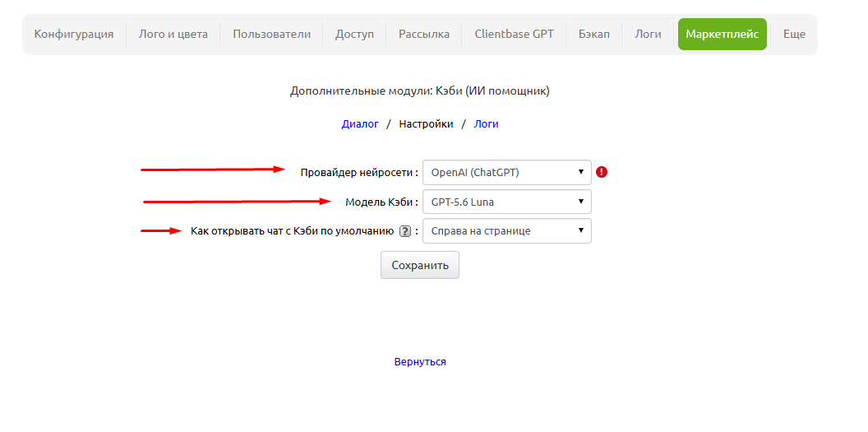Screen dimensions: 868x432
Task: Click the Как открывать чат label
Action: [x=293, y=231]
